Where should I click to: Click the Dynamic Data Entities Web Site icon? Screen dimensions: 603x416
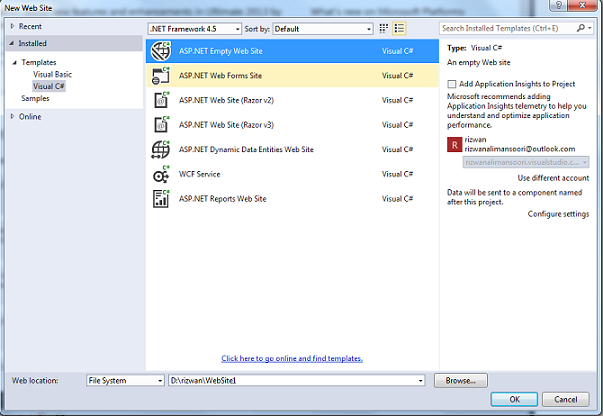pos(161,149)
